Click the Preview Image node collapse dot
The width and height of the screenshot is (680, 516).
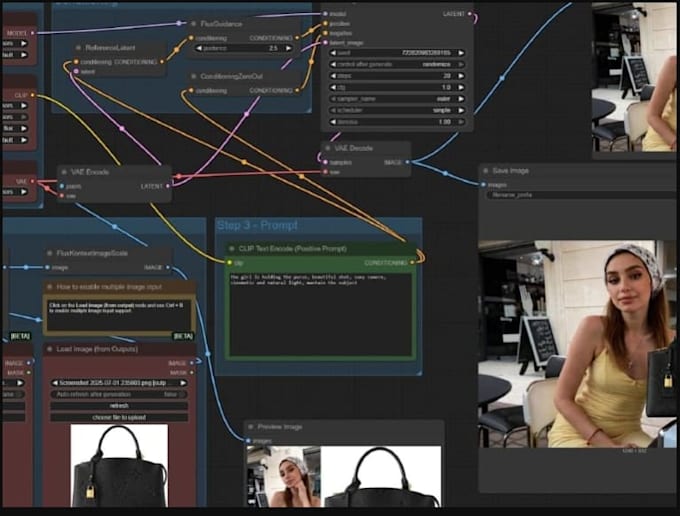click(249, 426)
